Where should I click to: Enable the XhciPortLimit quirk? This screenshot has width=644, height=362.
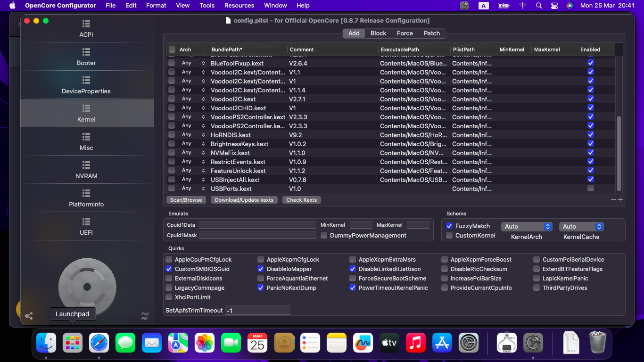pyautogui.click(x=169, y=297)
